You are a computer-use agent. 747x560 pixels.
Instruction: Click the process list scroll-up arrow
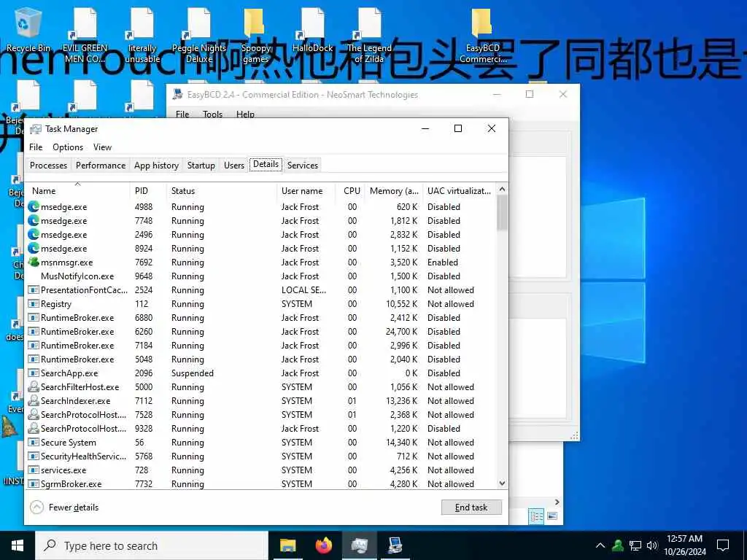point(502,189)
